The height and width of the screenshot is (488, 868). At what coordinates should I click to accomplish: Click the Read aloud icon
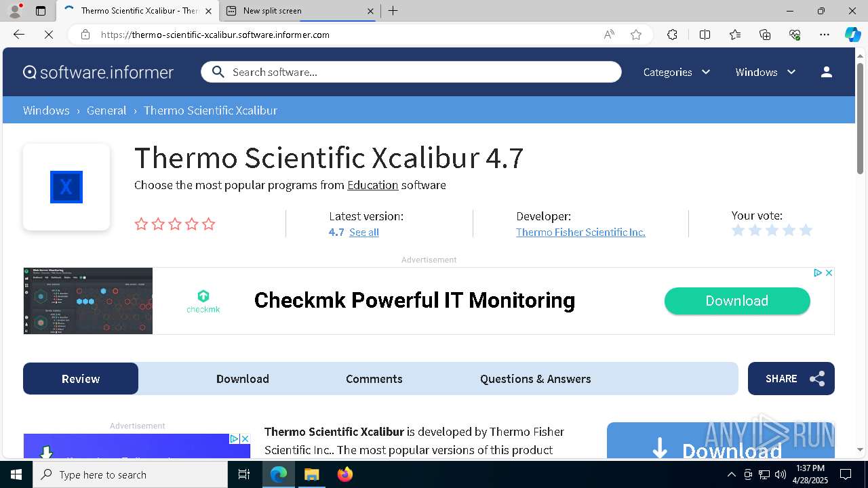pos(609,35)
